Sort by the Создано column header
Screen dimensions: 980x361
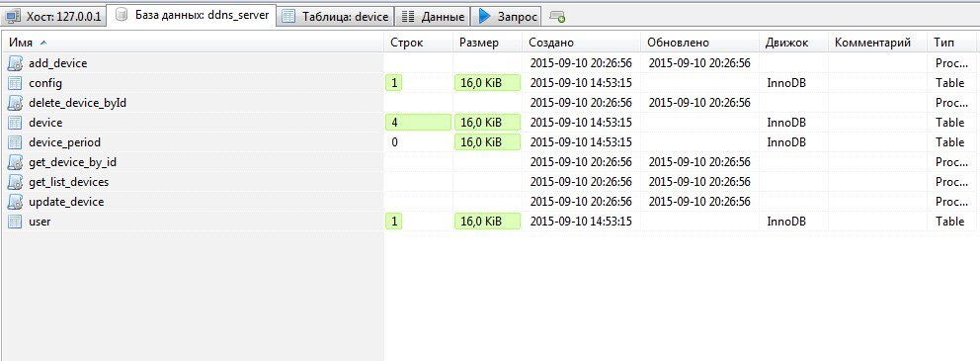[x=581, y=43]
